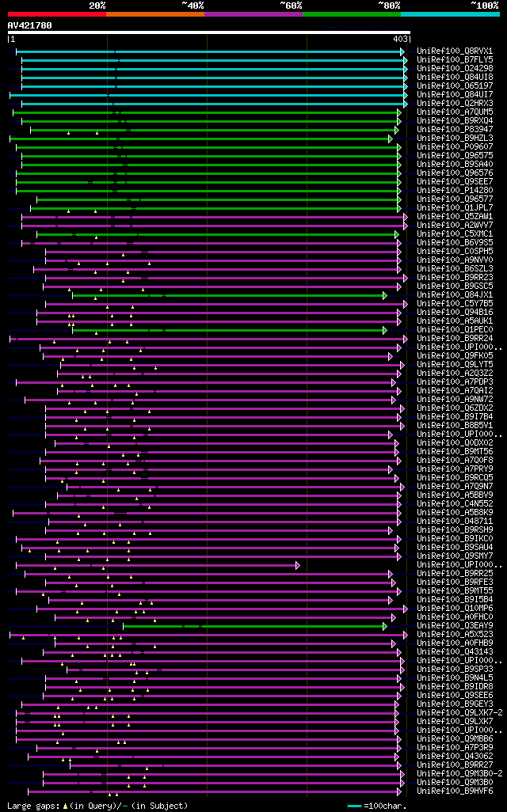Open hit UniRef100_Q9FK05
This screenshot has height=812, width=507.
[455, 356]
